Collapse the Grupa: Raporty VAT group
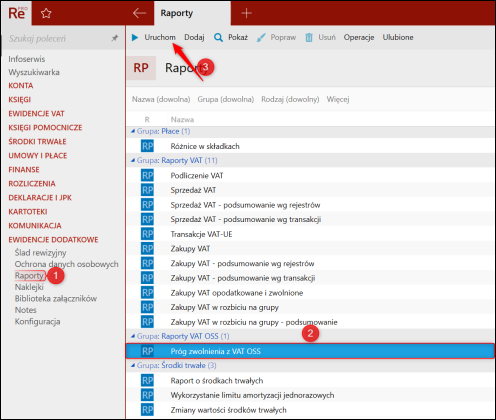496x420 pixels. [x=133, y=161]
